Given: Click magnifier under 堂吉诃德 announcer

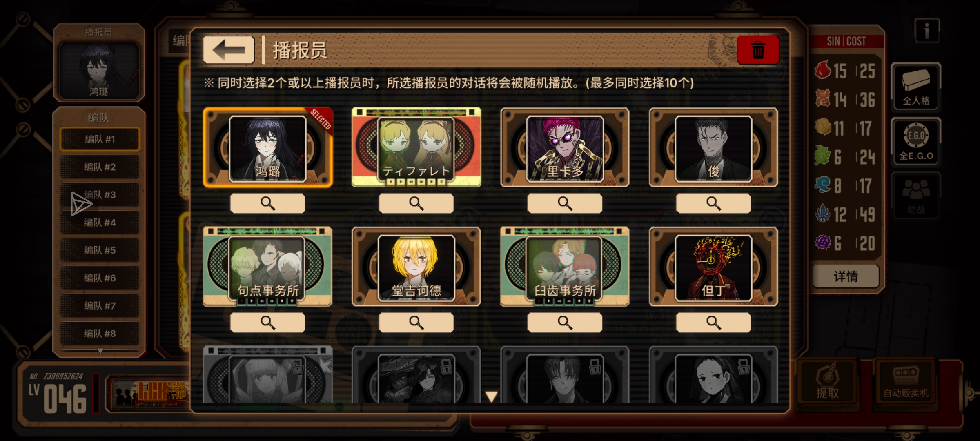Looking at the screenshot, I should (416, 322).
